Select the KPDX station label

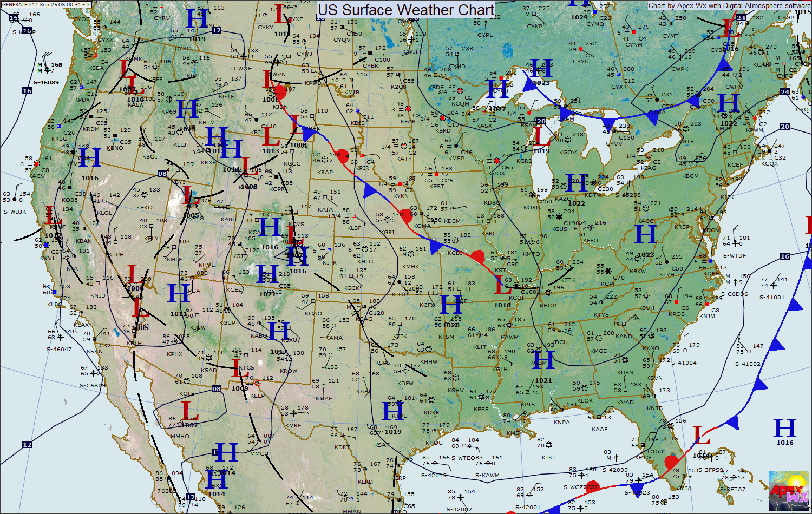[x=82, y=100]
